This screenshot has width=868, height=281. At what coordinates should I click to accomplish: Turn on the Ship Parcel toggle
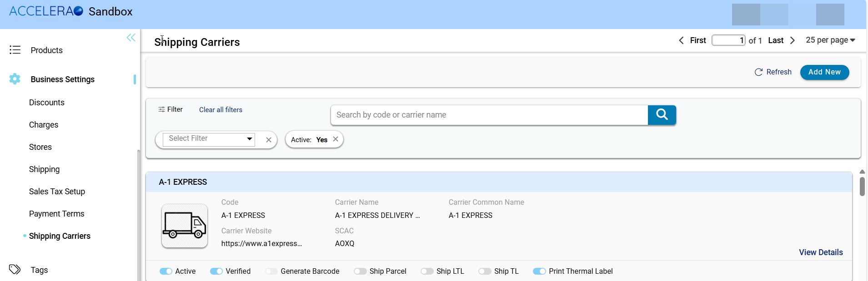360,271
